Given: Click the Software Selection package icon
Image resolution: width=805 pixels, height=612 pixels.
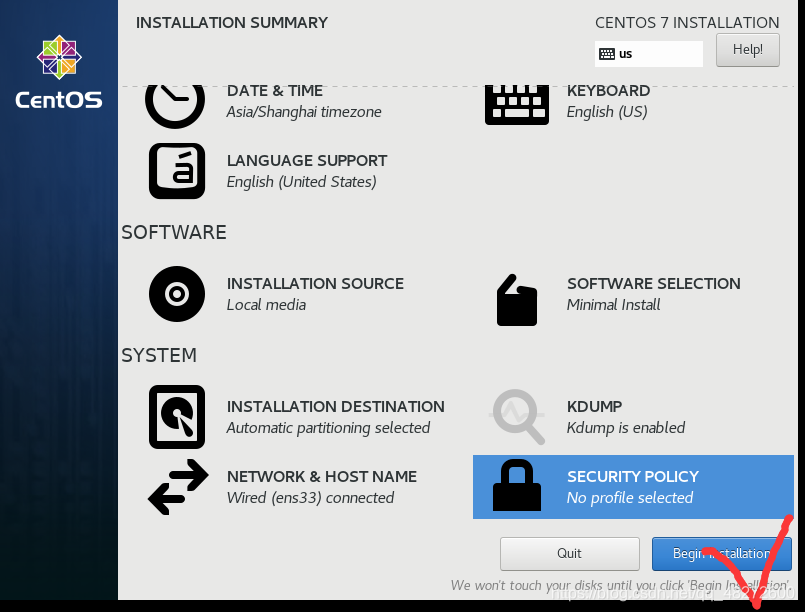Looking at the screenshot, I should 517,300.
